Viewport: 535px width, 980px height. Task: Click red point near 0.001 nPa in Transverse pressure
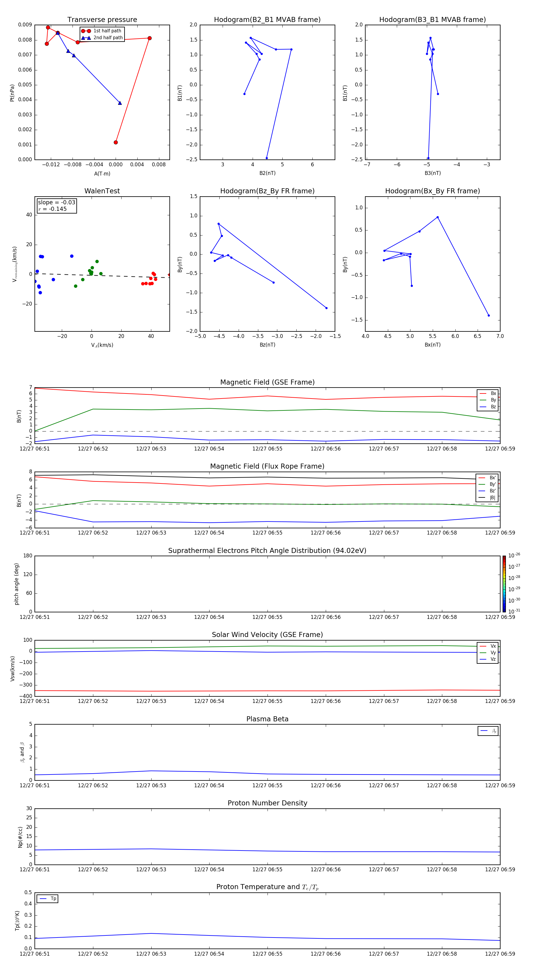[116, 142]
